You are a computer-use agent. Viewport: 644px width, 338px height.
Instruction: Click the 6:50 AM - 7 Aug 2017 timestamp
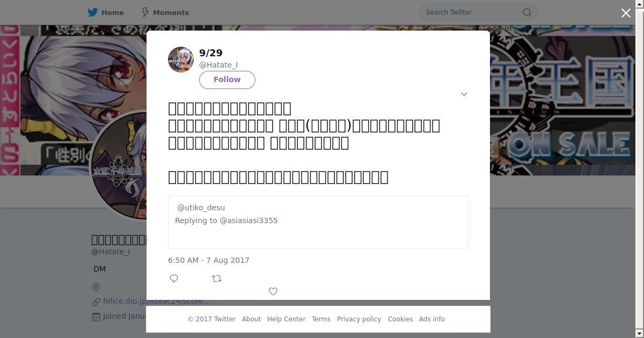(x=209, y=260)
